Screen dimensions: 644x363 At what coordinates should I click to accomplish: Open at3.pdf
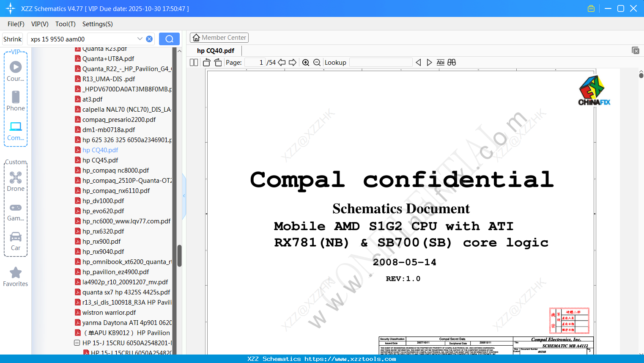(92, 99)
